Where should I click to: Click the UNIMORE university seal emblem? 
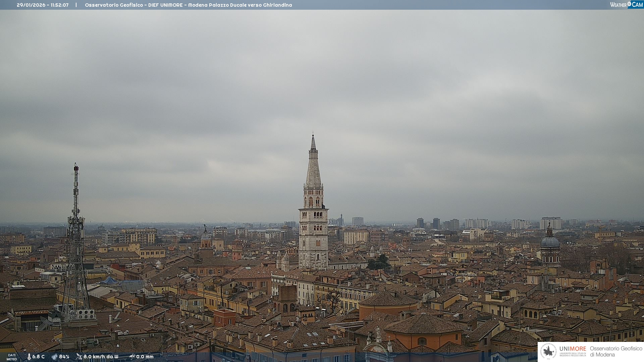[548, 351]
